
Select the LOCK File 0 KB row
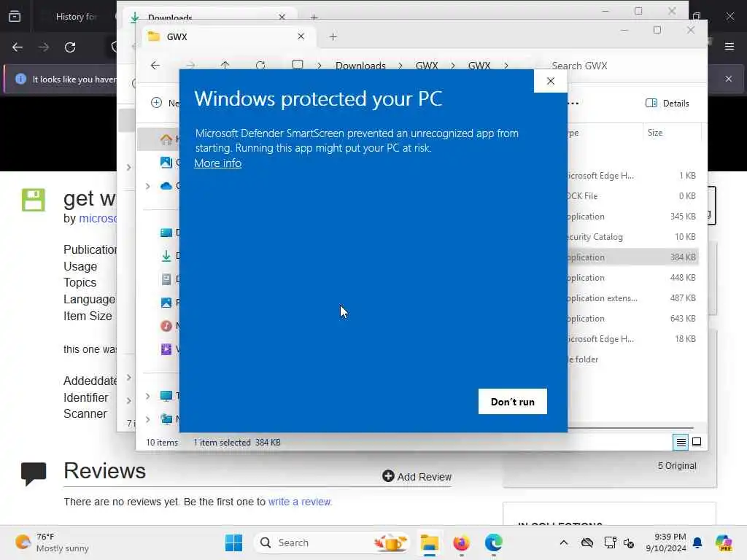(632, 195)
